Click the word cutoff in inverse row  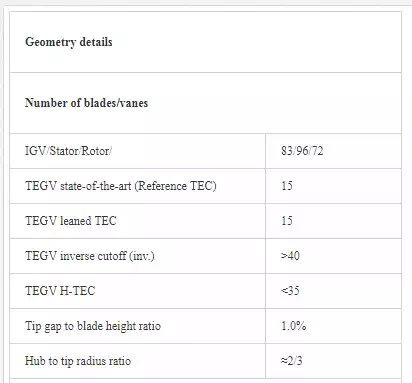110,256
